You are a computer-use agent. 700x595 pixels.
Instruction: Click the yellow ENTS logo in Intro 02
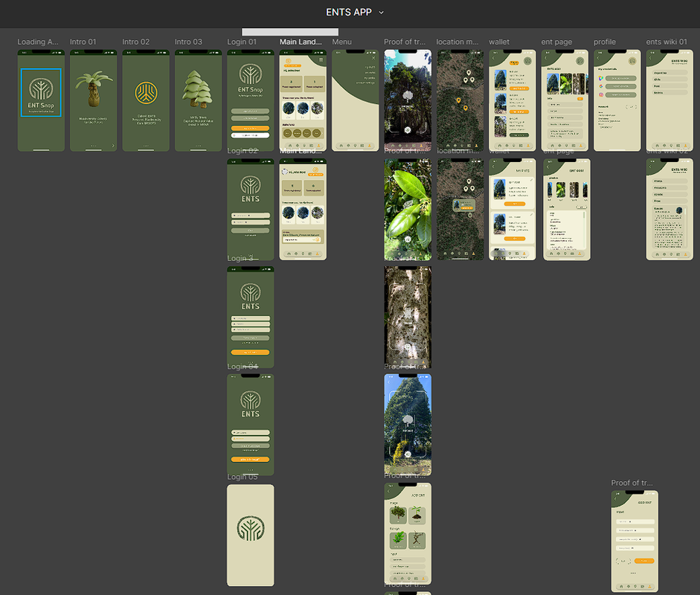[x=146, y=93]
